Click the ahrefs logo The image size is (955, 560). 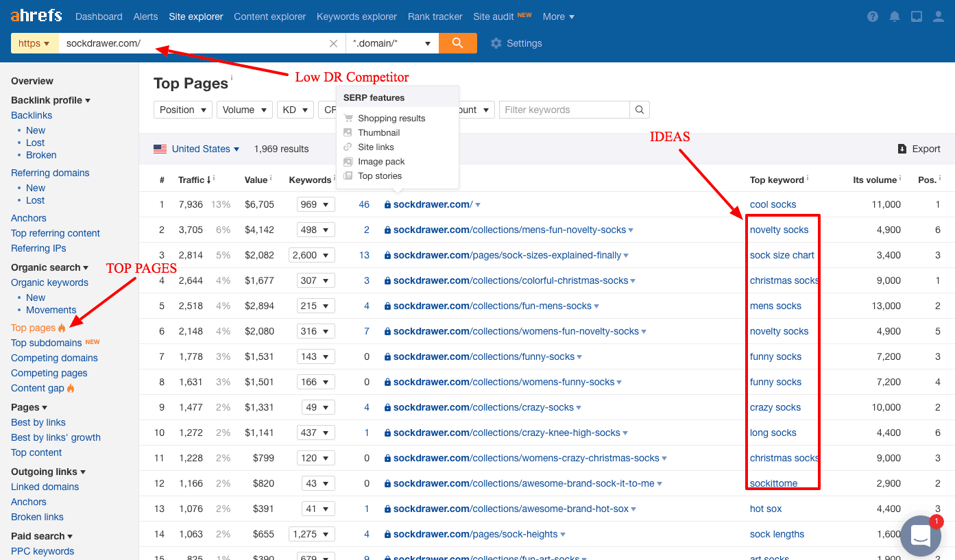pyautogui.click(x=36, y=16)
